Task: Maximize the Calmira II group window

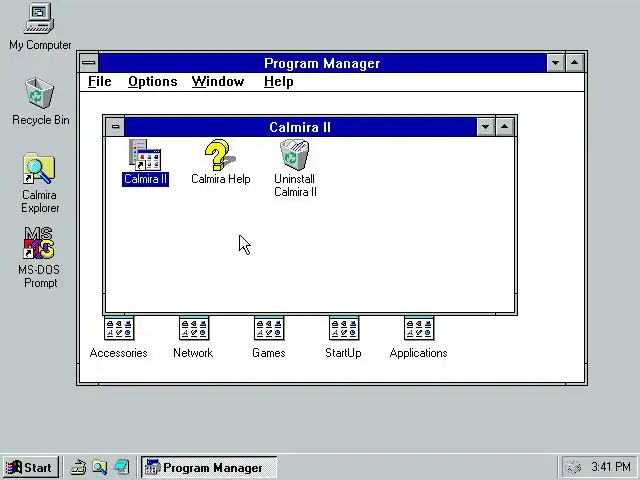Action: click(x=504, y=127)
